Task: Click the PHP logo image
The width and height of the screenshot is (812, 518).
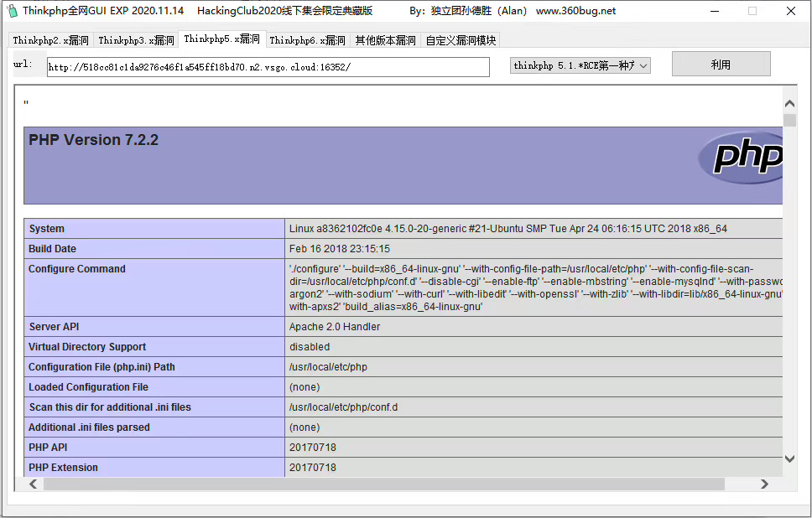Action: (x=741, y=158)
